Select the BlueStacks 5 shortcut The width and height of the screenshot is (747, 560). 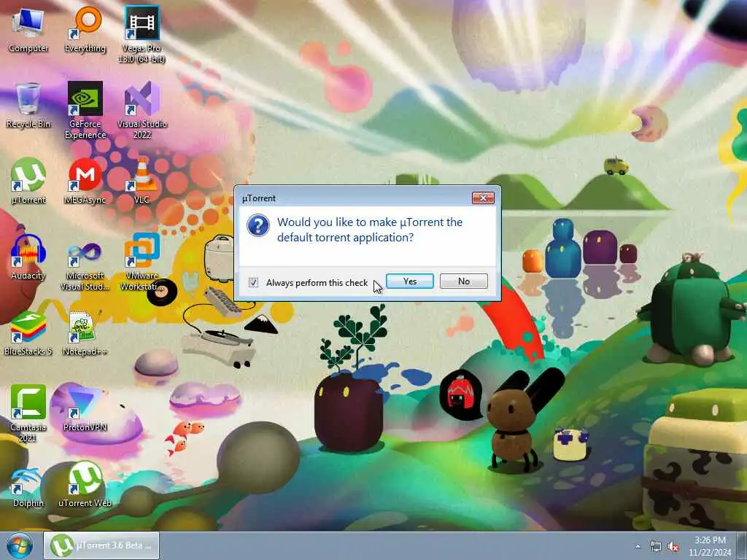(x=28, y=333)
